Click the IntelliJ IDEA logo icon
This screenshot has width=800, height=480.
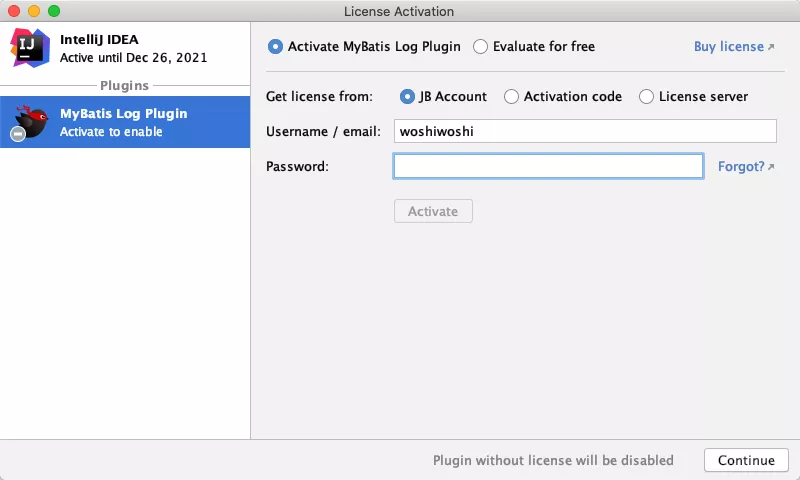[x=30, y=48]
